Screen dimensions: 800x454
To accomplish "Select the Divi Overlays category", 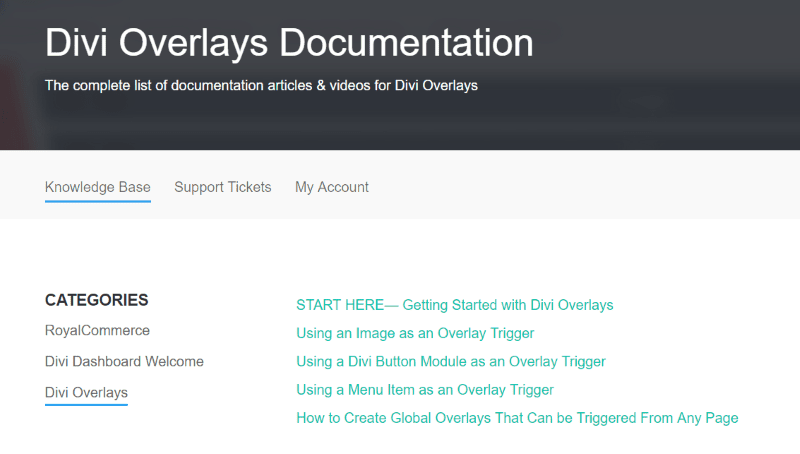I will (x=86, y=393).
